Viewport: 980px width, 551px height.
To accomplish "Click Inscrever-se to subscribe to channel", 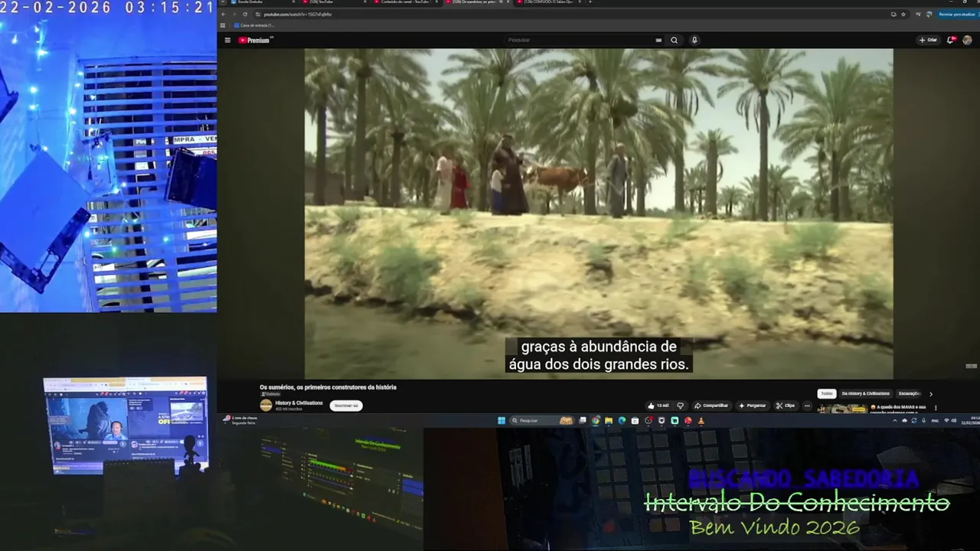I will (346, 406).
